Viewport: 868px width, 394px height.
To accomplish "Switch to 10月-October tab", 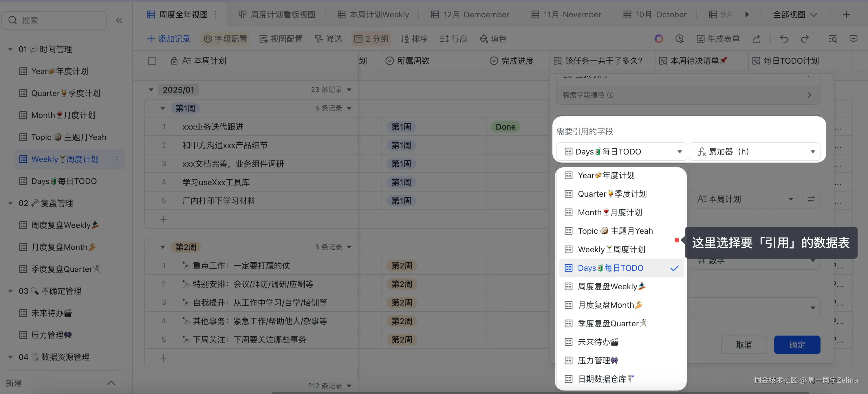I will pyautogui.click(x=655, y=14).
